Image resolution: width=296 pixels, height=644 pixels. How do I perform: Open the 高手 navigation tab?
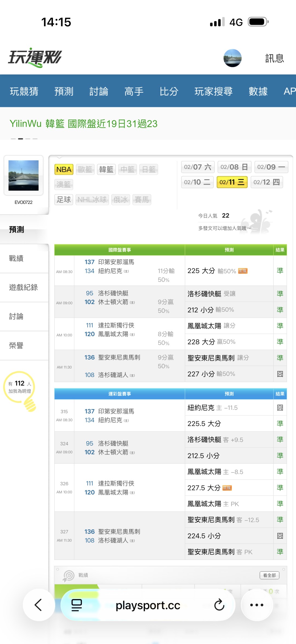134,91
